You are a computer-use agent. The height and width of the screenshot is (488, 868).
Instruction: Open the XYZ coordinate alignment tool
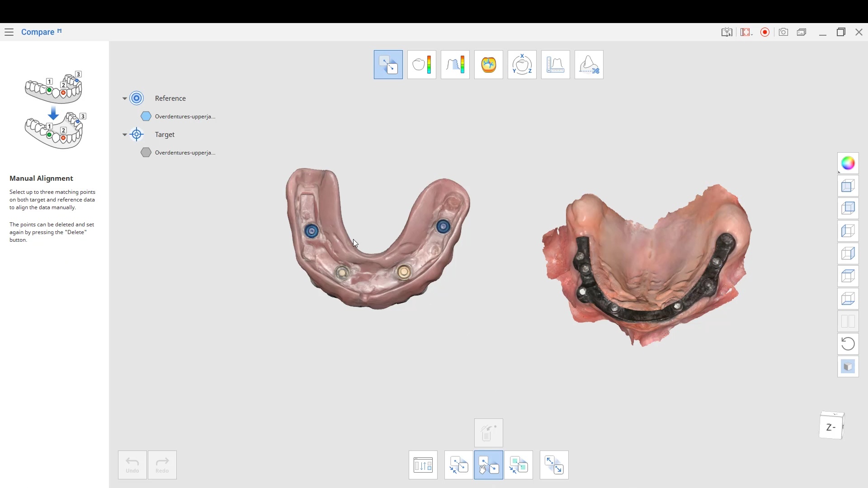coord(522,65)
